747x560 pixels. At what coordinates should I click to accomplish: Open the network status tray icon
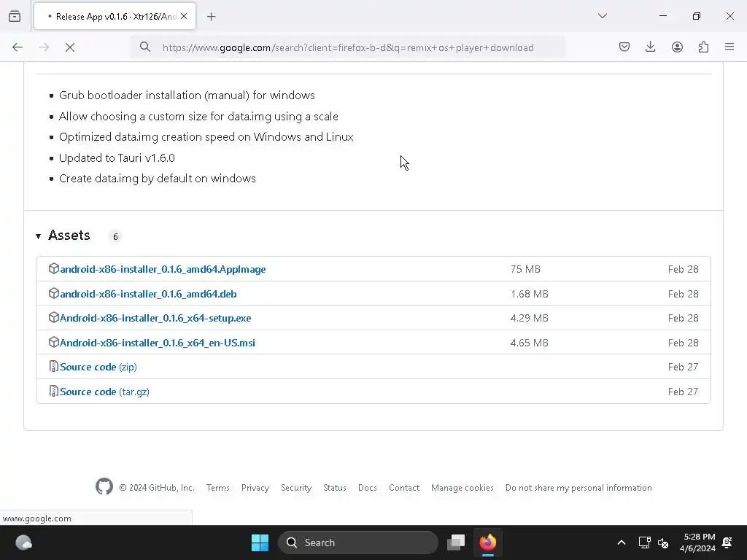tap(644, 542)
